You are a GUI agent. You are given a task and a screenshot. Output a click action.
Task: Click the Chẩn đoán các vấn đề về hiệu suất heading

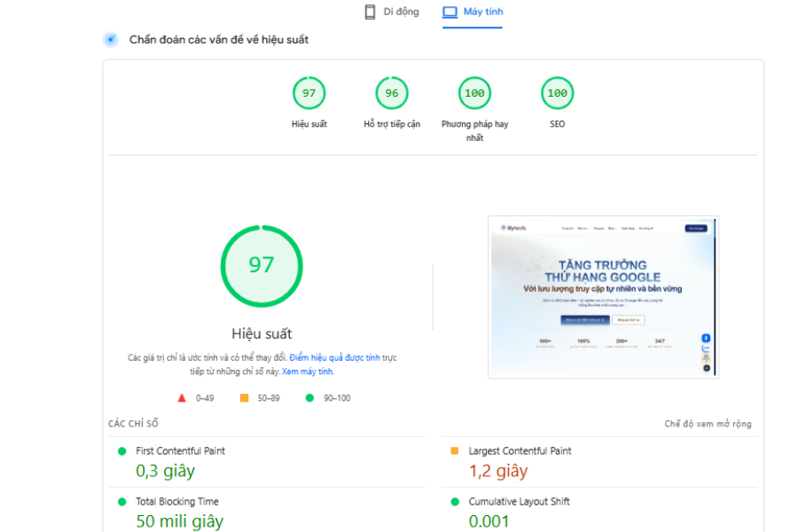pos(219,39)
